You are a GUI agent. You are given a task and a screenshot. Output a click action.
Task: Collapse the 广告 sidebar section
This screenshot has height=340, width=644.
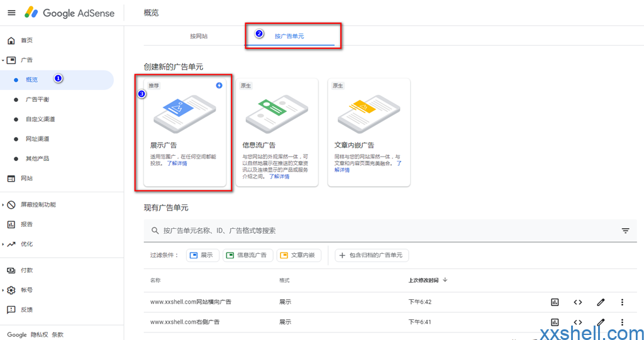[x=3, y=60]
